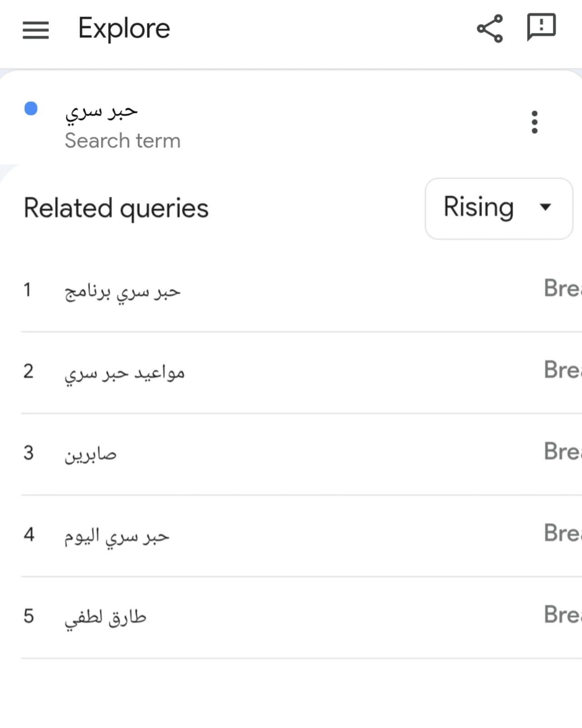Screen dimensions: 582x728
Task: Tap the blue dot beside the search term
Action: pyautogui.click(x=31, y=109)
